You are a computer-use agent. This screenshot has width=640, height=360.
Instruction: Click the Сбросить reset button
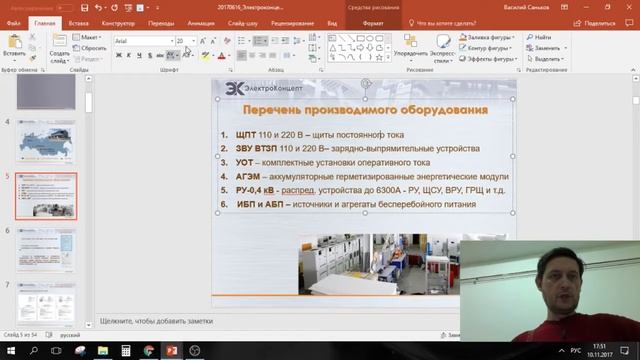click(x=89, y=48)
